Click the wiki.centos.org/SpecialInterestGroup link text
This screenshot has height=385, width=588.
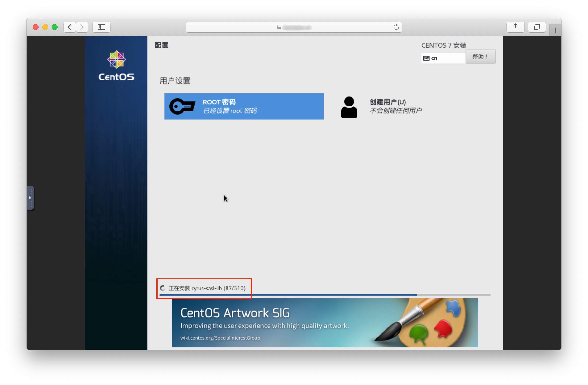[x=220, y=338]
